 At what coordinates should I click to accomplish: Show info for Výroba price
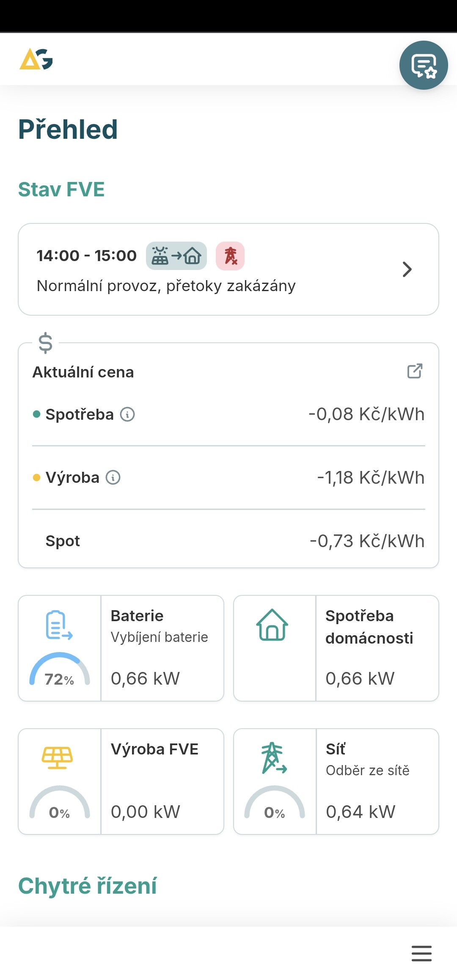113,477
